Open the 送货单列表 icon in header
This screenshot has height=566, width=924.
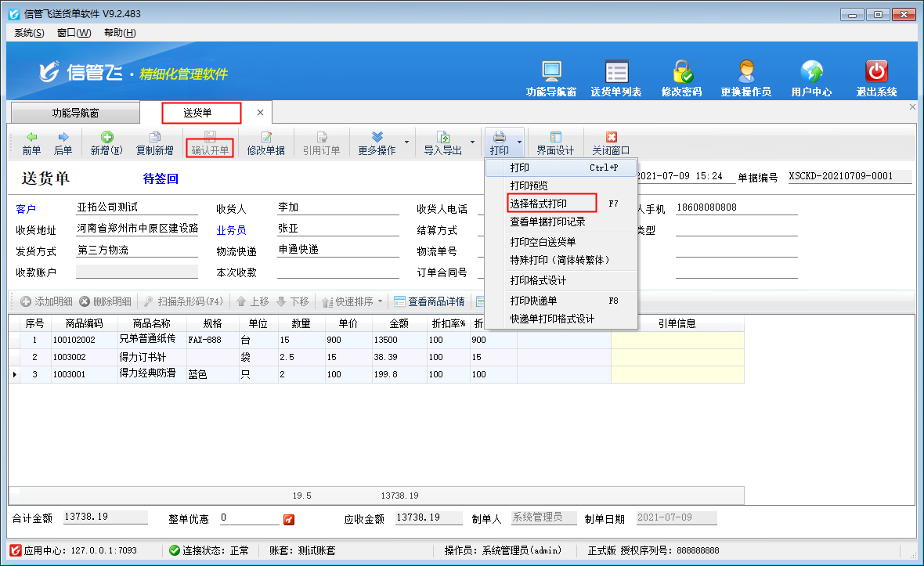(616, 72)
